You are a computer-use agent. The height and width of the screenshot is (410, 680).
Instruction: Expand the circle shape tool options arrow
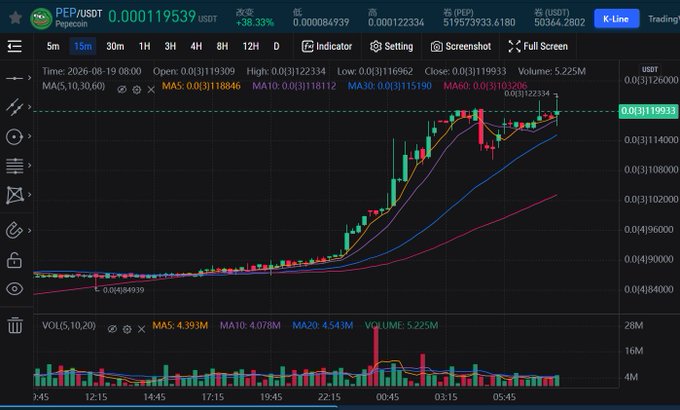(x=29, y=136)
